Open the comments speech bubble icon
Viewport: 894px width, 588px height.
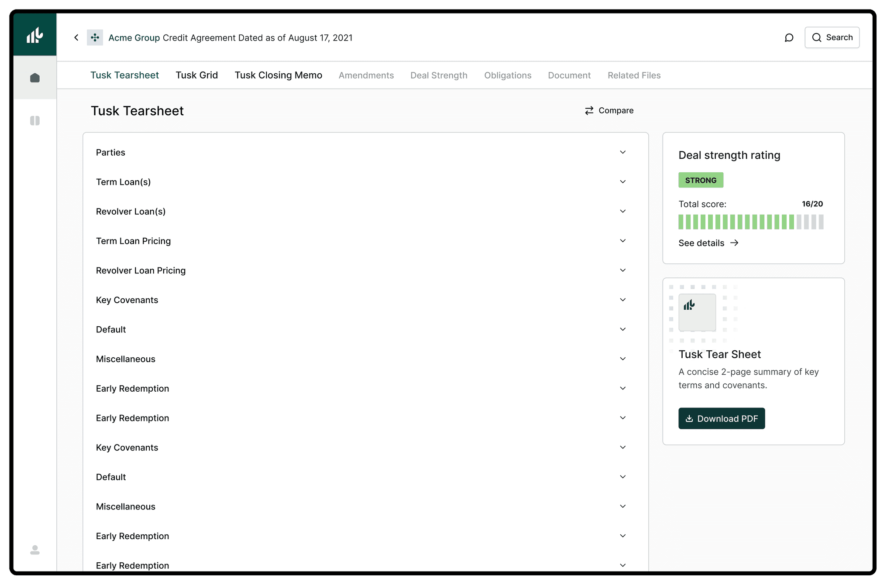(x=789, y=38)
